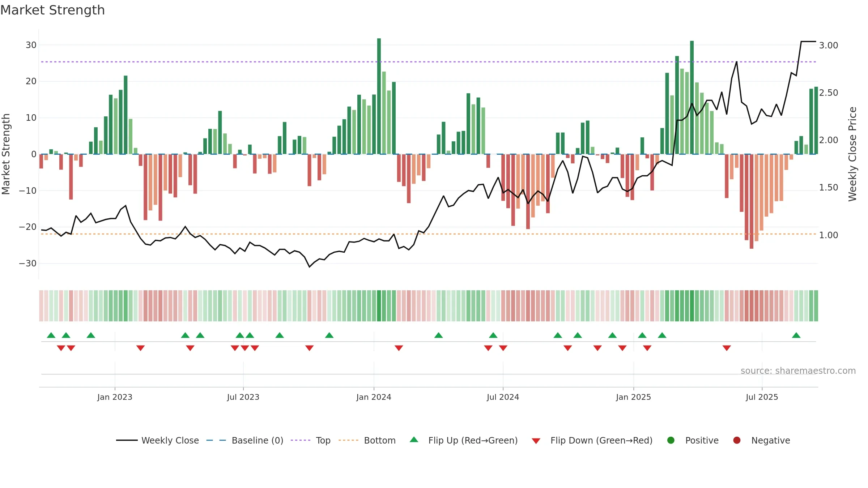Click the Jan 2023 axis label
The image size is (868, 488).
click(115, 397)
